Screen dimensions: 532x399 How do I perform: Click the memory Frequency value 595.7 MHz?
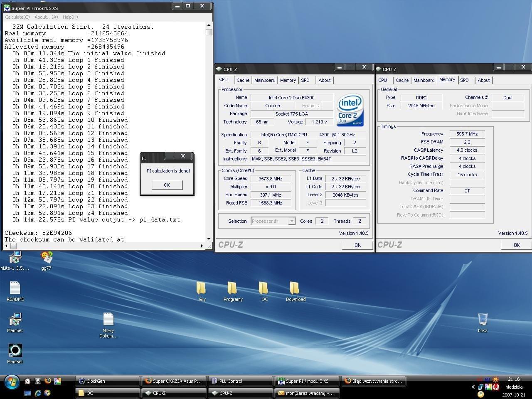coord(467,134)
